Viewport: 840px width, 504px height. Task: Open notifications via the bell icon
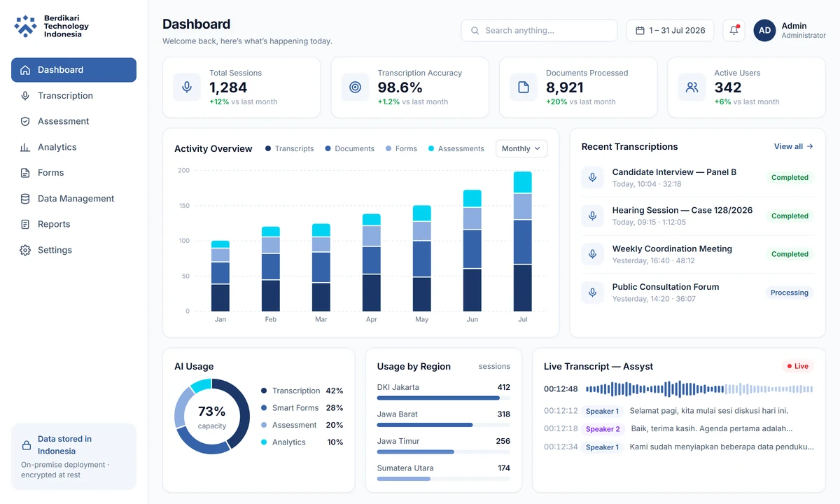(734, 31)
